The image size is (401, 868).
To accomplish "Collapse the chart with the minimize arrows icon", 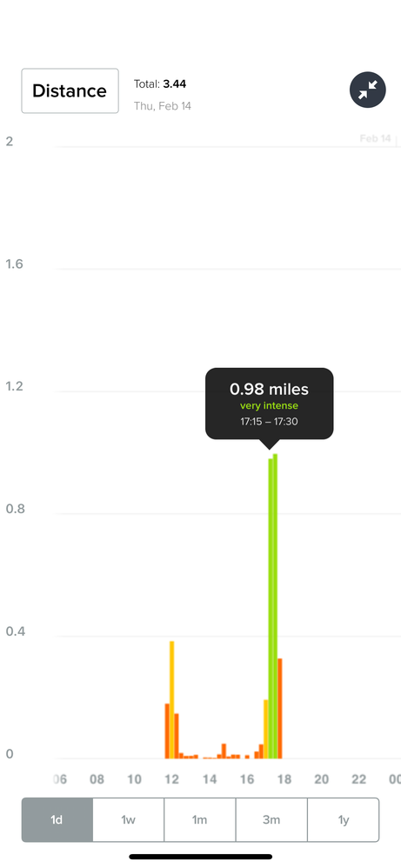I will point(368,90).
